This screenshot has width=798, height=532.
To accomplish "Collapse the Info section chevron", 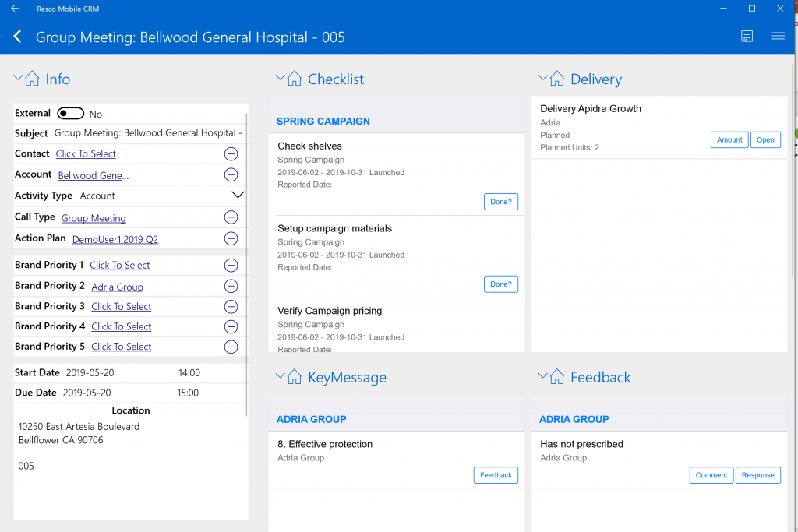I will coord(18,78).
